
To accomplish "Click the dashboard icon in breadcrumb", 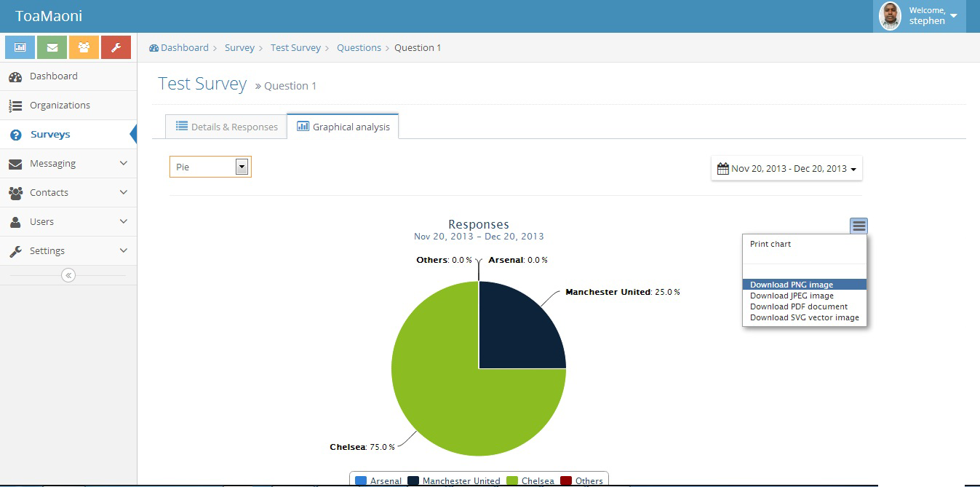I will pos(154,48).
